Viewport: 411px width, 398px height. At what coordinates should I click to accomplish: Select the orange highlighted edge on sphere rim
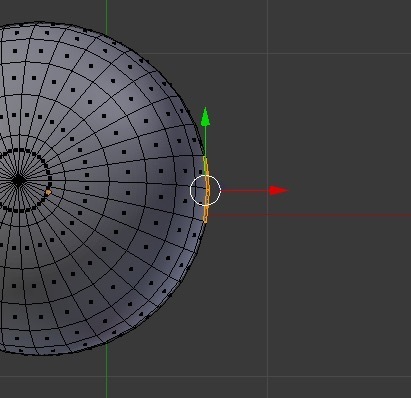[x=206, y=189]
